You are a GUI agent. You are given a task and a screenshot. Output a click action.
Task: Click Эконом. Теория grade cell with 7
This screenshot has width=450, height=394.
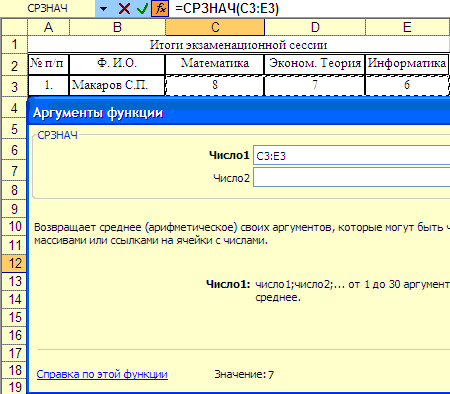315,85
